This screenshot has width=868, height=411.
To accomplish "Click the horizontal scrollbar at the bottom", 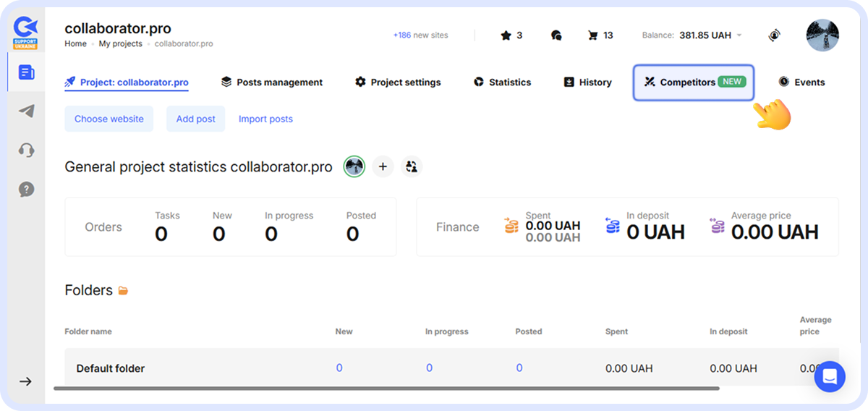I will (386, 389).
